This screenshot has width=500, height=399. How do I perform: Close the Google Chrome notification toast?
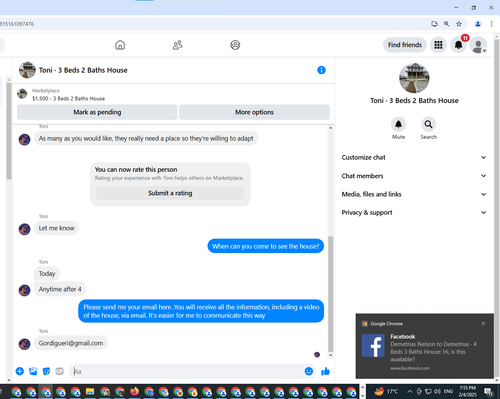483,323
